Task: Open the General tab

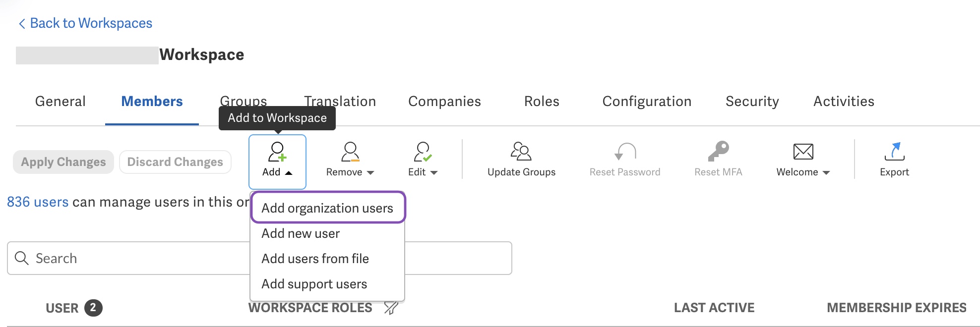Action: tap(61, 102)
